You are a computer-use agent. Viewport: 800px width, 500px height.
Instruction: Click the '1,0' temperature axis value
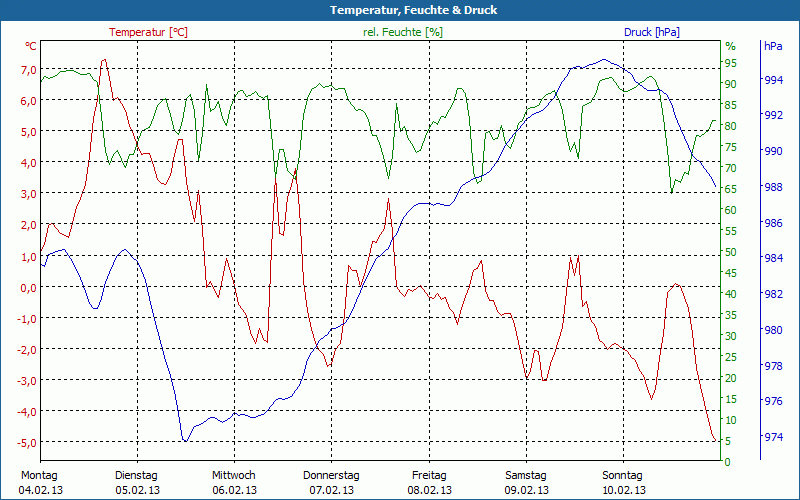click(x=28, y=256)
